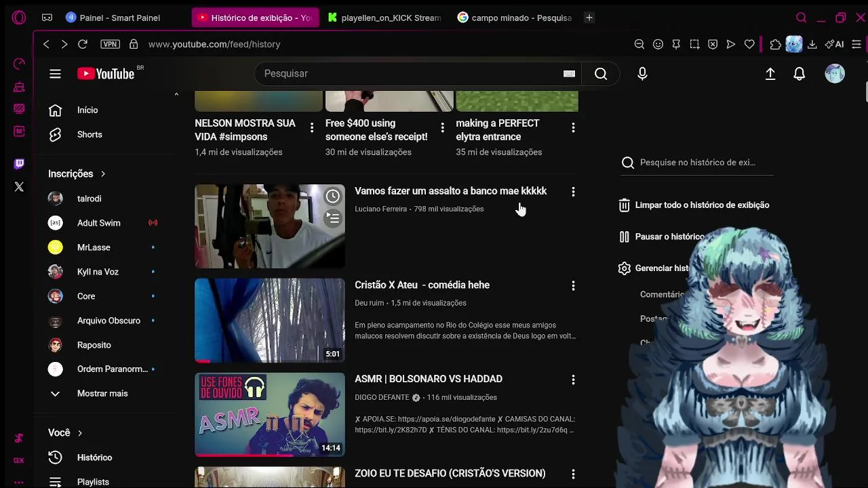Open the X (Twitter) icon in sidebar

(19, 186)
